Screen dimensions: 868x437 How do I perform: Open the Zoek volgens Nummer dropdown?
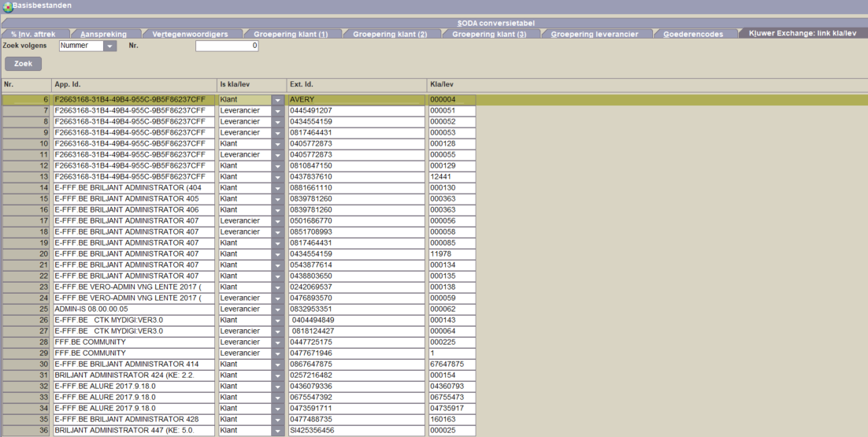pos(109,46)
